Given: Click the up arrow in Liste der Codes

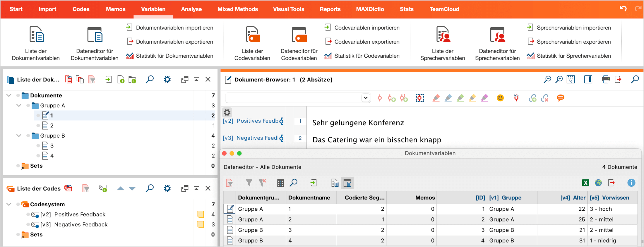Looking at the screenshot, I should (x=120, y=188).
